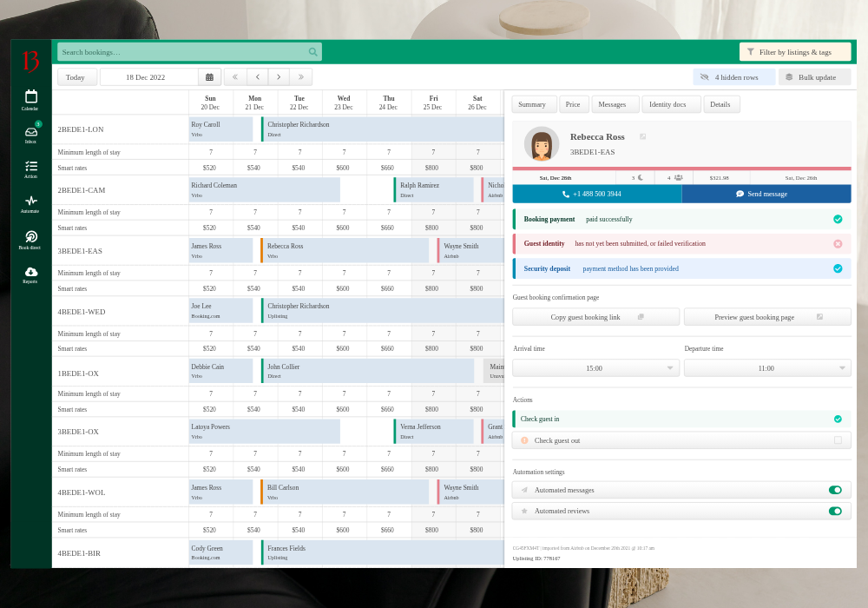Switch to the Details tab

tap(721, 104)
